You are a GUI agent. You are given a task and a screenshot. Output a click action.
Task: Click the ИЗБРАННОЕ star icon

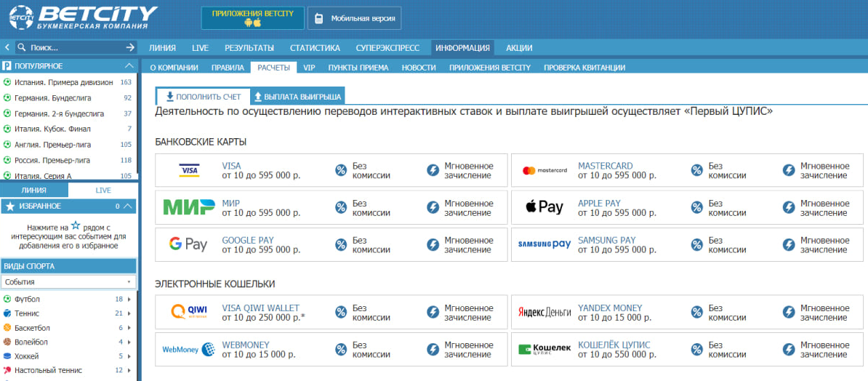tap(9, 206)
